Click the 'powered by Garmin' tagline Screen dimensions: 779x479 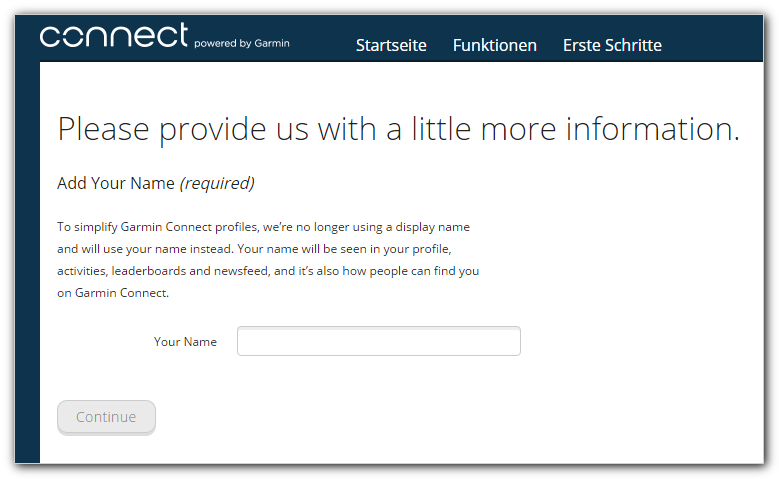click(x=242, y=43)
